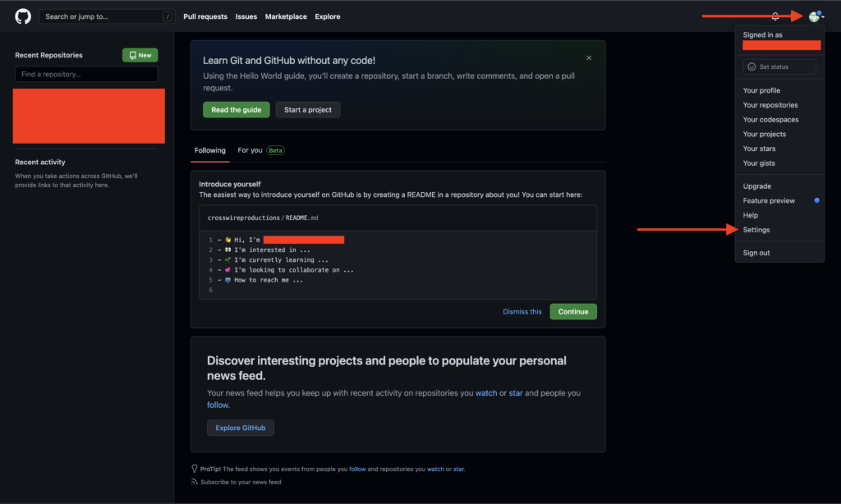841x504 pixels.
Task: Click the Recent Repositories heading
Action: (x=48, y=55)
